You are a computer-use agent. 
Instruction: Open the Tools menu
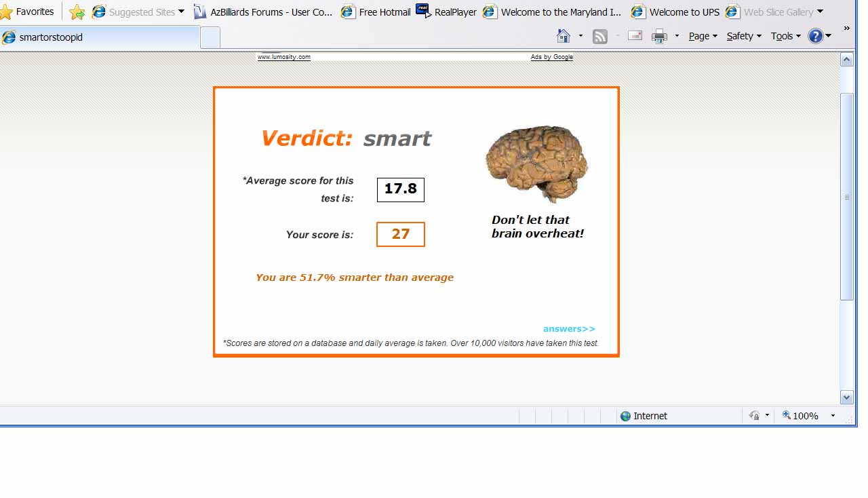pyautogui.click(x=785, y=36)
